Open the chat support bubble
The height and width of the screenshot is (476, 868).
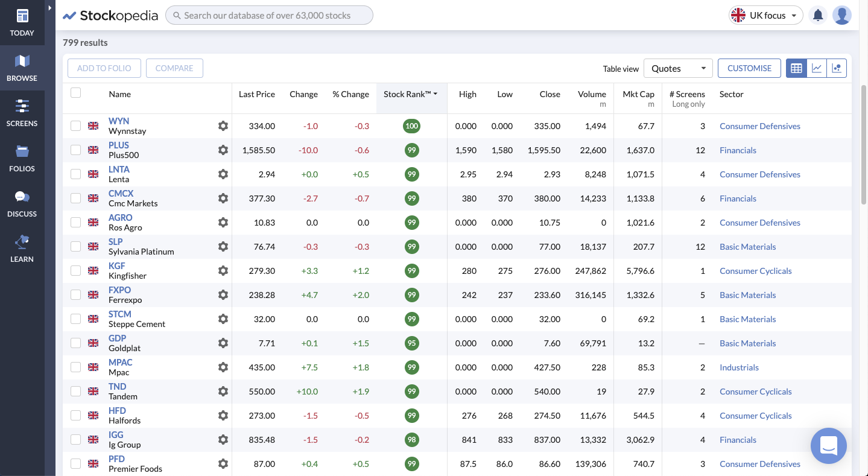[829, 446]
